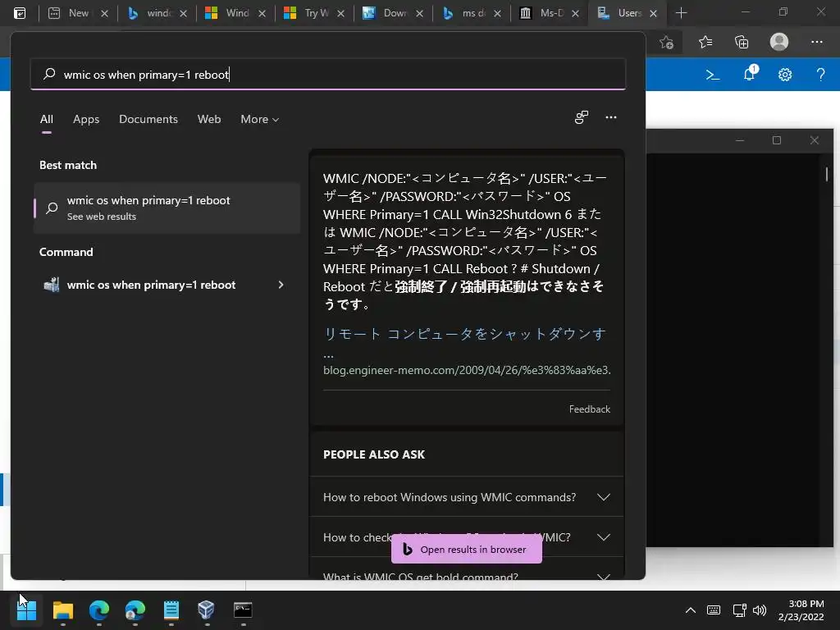Viewport: 840px width, 630px height.
Task: Open help question mark icon
Action: 820,75
